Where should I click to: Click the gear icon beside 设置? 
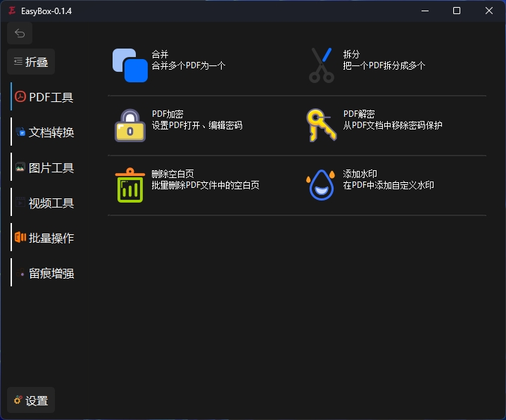[18, 400]
